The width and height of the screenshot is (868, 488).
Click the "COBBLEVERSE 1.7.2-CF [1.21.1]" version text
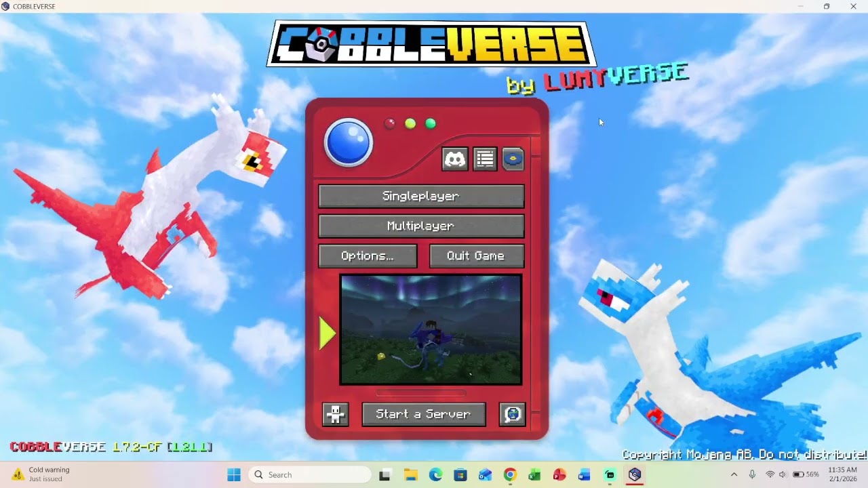[x=111, y=447]
